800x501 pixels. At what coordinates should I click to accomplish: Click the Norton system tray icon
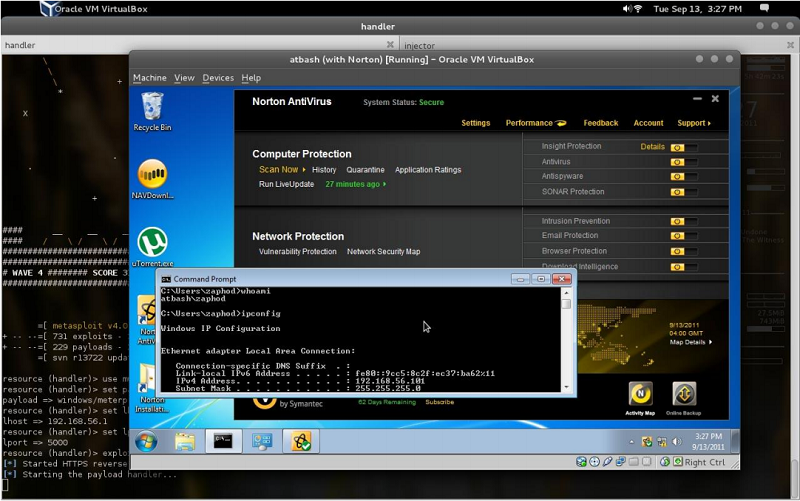(x=647, y=442)
